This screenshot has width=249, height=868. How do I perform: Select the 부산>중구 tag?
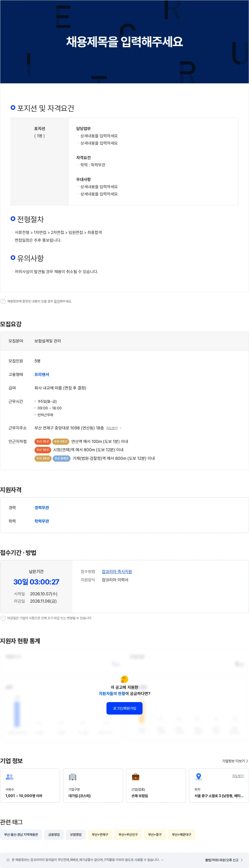[x=155, y=834]
